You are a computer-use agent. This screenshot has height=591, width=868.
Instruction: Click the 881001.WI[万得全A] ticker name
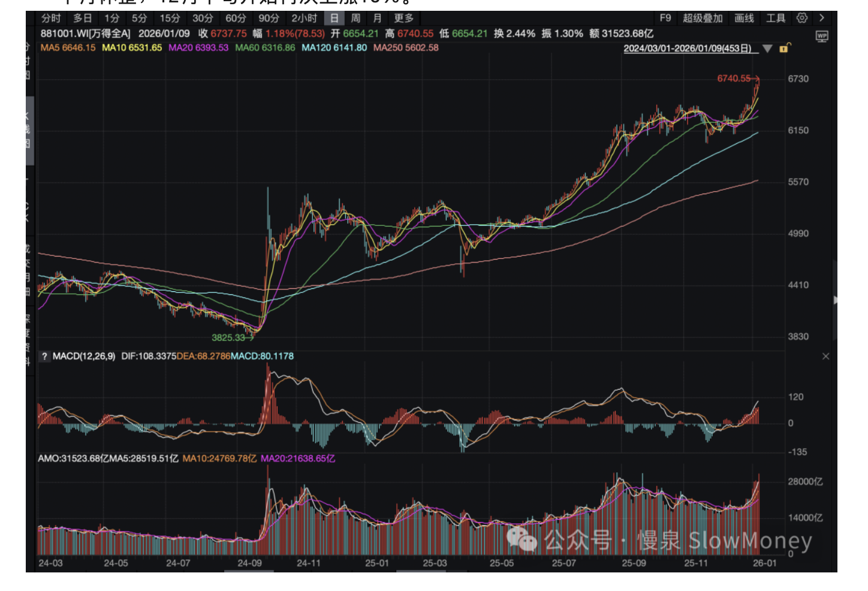85,34
